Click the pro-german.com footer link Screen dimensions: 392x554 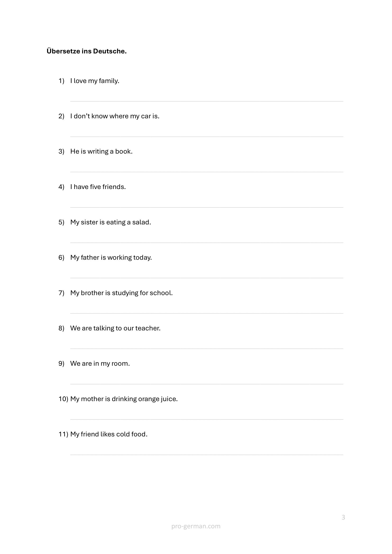click(x=196, y=526)
